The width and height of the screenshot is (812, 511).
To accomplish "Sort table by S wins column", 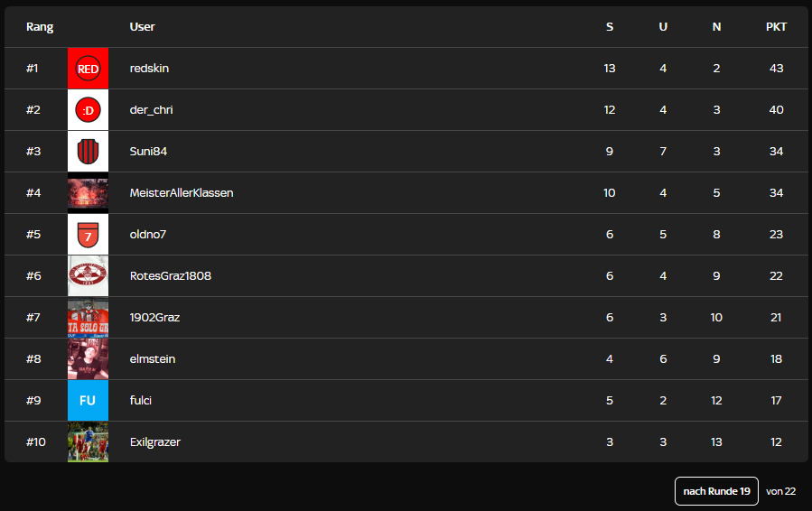I will (x=610, y=27).
